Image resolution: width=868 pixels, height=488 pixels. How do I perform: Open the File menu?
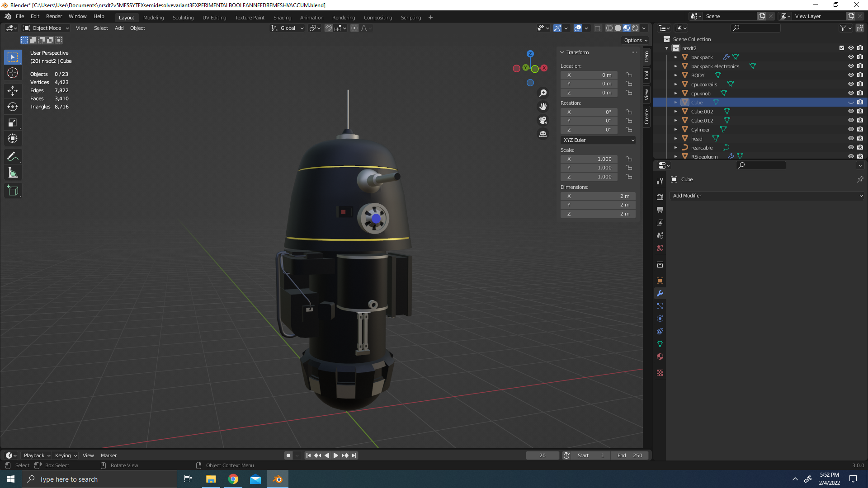coord(20,16)
